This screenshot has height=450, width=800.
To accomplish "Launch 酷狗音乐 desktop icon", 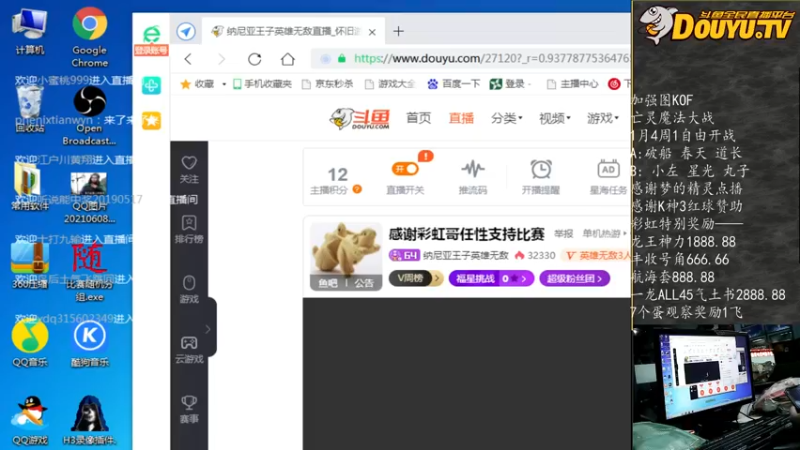I will [x=90, y=343].
